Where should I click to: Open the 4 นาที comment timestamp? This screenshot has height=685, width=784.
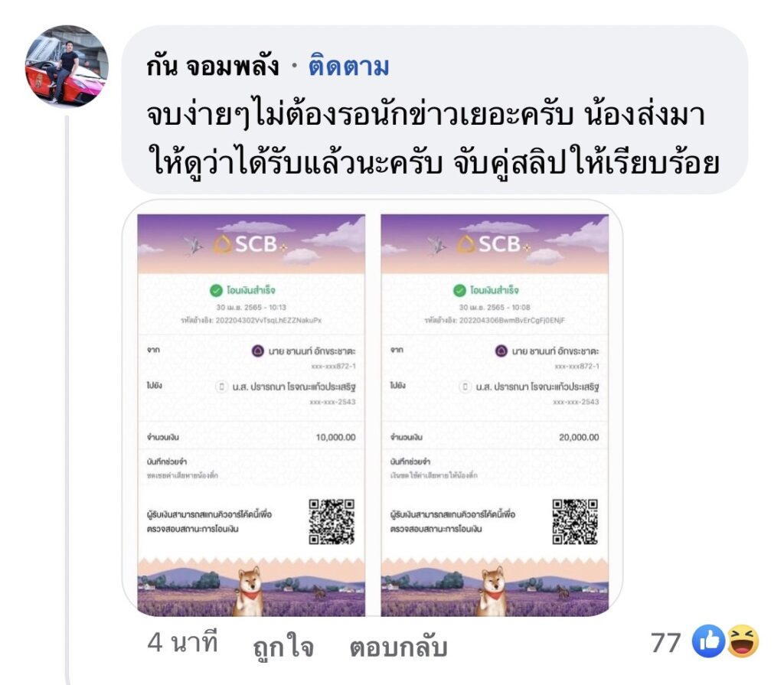tap(182, 642)
